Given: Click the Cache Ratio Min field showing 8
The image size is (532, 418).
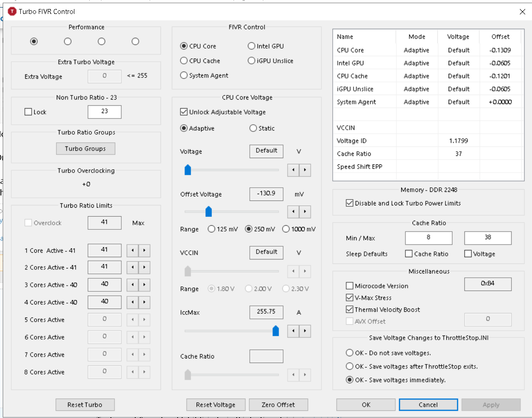Looking at the screenshot, I should click(x=428, y=238).
